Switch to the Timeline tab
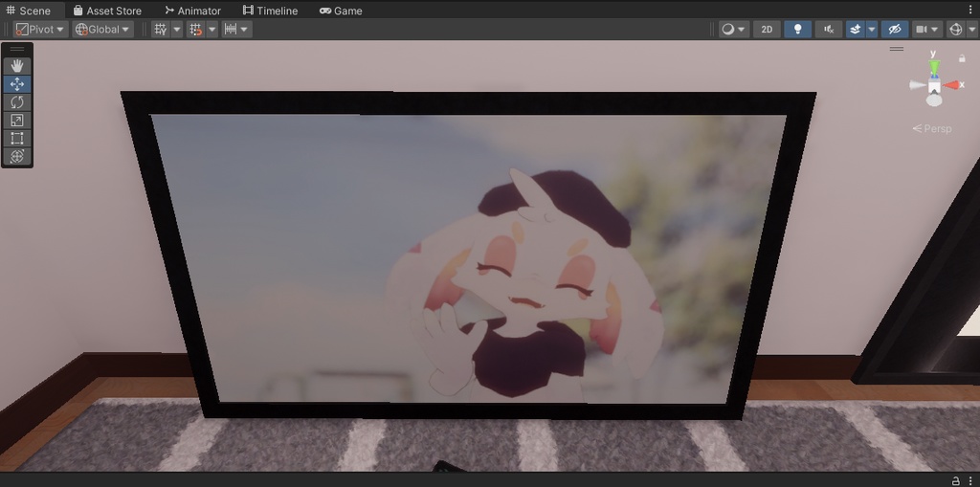Viewport: 980px width, 487px height. tap(270, 11)
